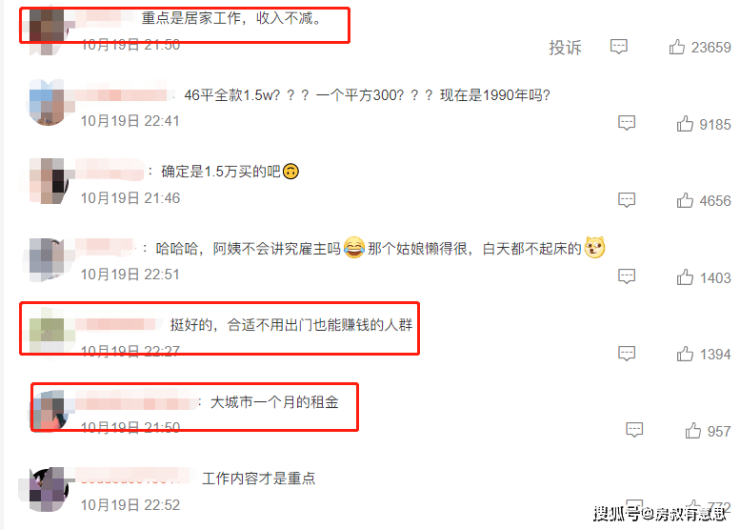Open reply box for the 23659-like comment

click(618, 47)
